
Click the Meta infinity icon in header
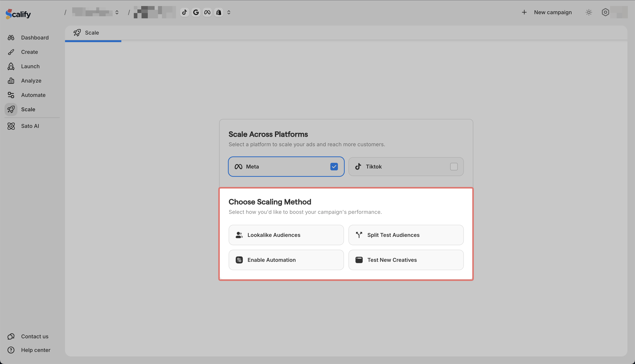pyautogui.click(x=207, y=12)
